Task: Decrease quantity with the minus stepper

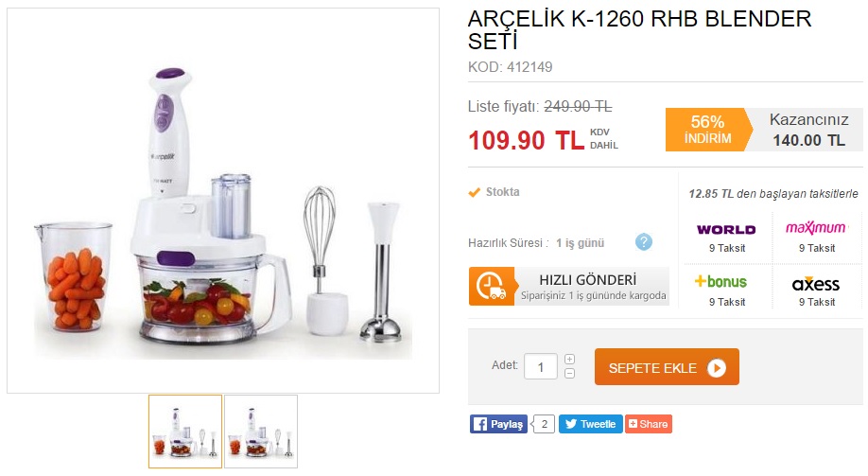Action: (x=569, y=374)
